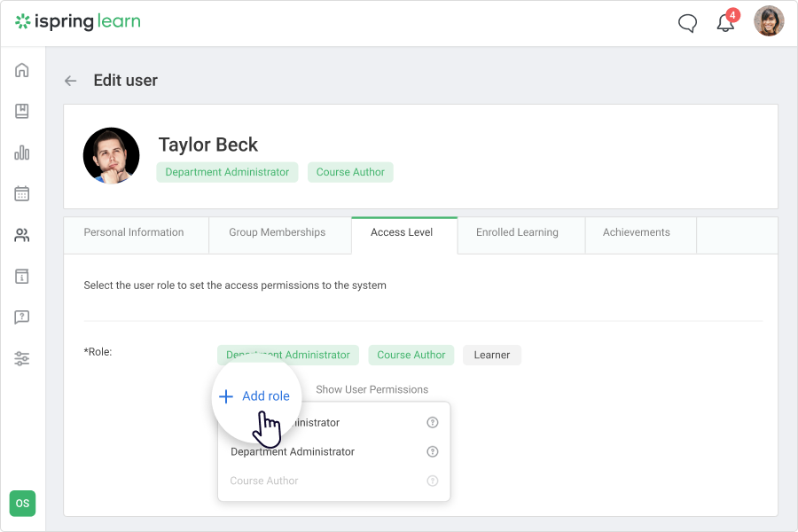Open the Courses book icon in sidebar
The width and height of the screenshot is (798, 532).
[21, 111]
